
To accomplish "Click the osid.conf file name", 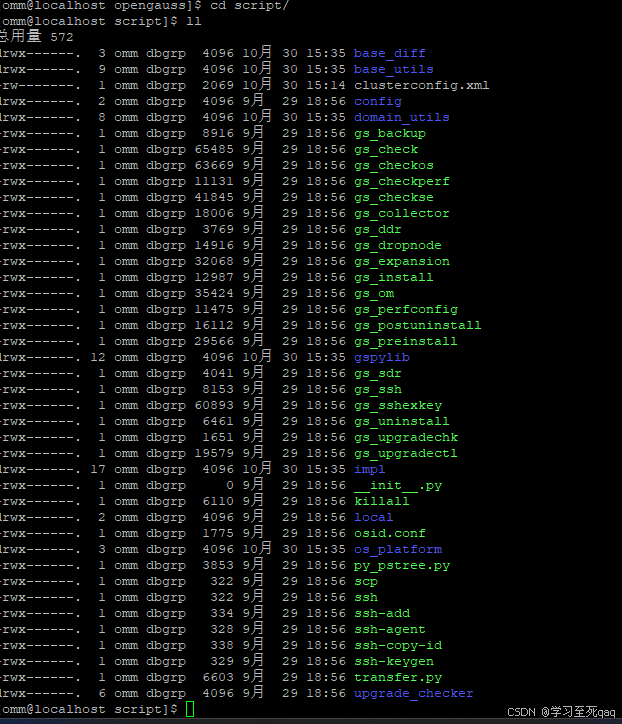I will [x=389, y=533].
